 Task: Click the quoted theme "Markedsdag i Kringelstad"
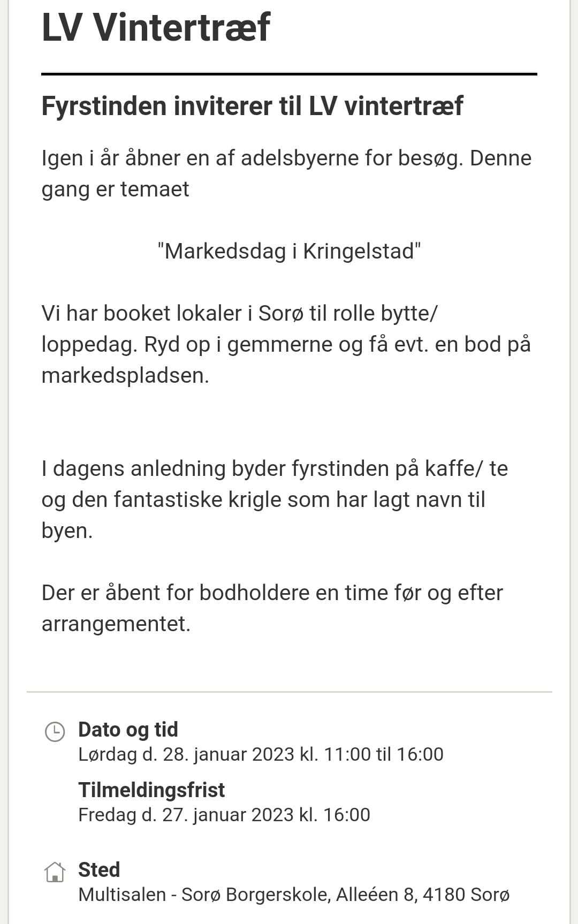tap(289, 251)
